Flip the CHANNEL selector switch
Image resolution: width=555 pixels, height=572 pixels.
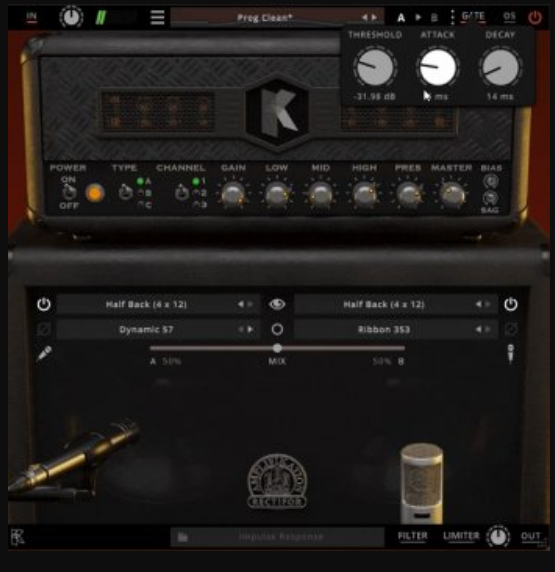[x=182, y=192]
